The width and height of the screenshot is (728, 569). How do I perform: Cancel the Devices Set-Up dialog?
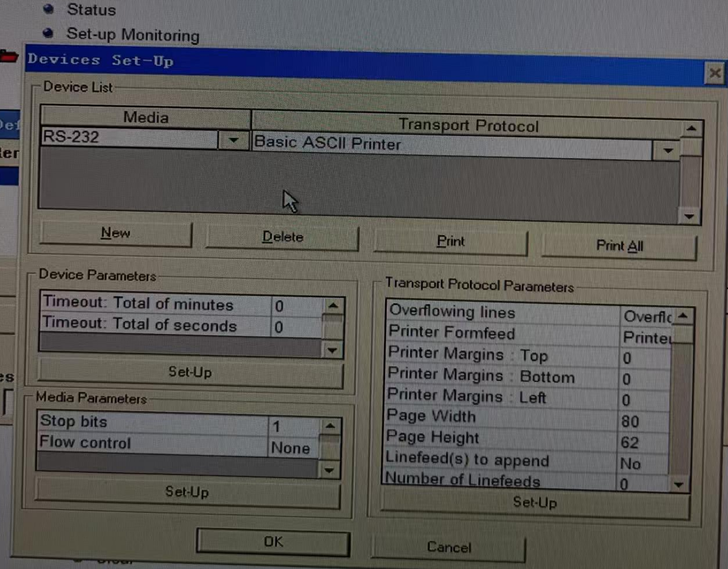click(x=449, y=548)
